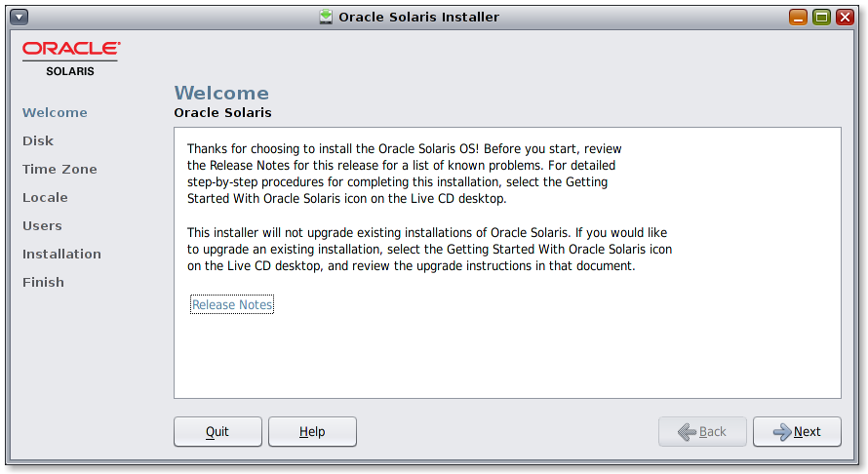
Task: Select the Welcome step in sidebar
Action: [x=55, y=112]
